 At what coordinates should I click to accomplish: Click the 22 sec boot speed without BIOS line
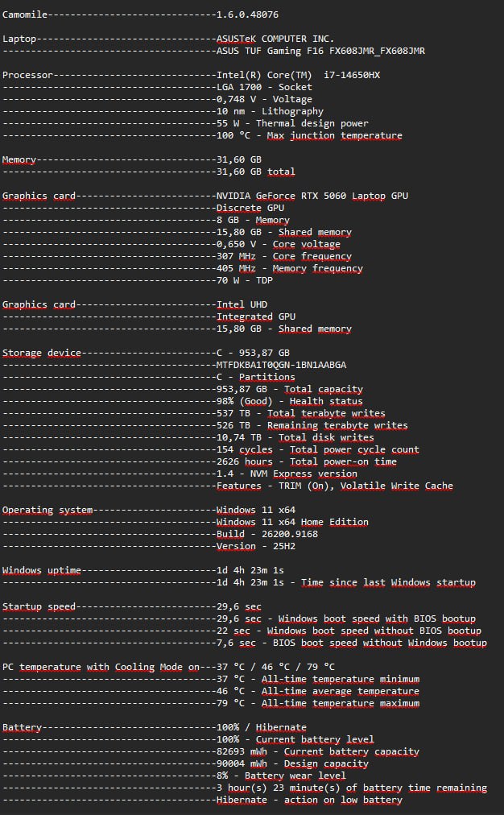[349, 631]
